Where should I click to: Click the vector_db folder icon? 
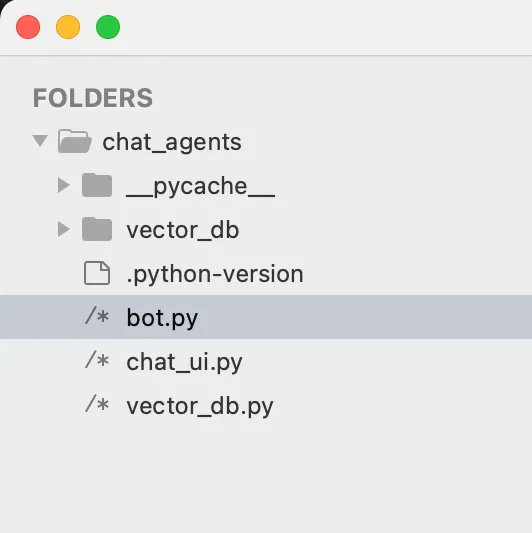[x=97, y=229]
